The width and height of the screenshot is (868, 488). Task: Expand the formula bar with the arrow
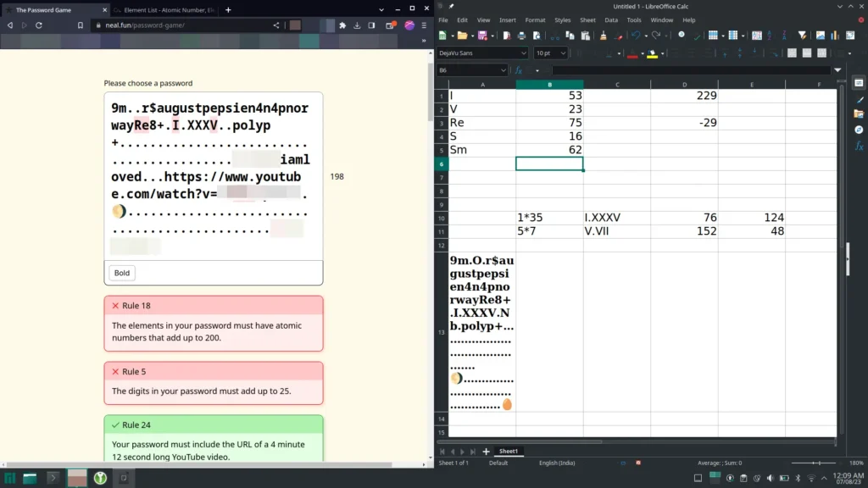pyautogui.click(x=837, y=70)
